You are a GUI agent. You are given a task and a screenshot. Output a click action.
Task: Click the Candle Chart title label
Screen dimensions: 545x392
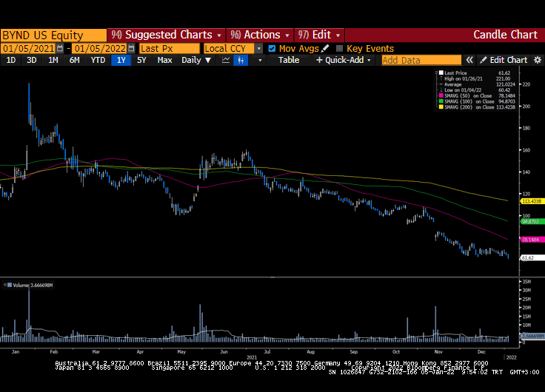[505, 35]
